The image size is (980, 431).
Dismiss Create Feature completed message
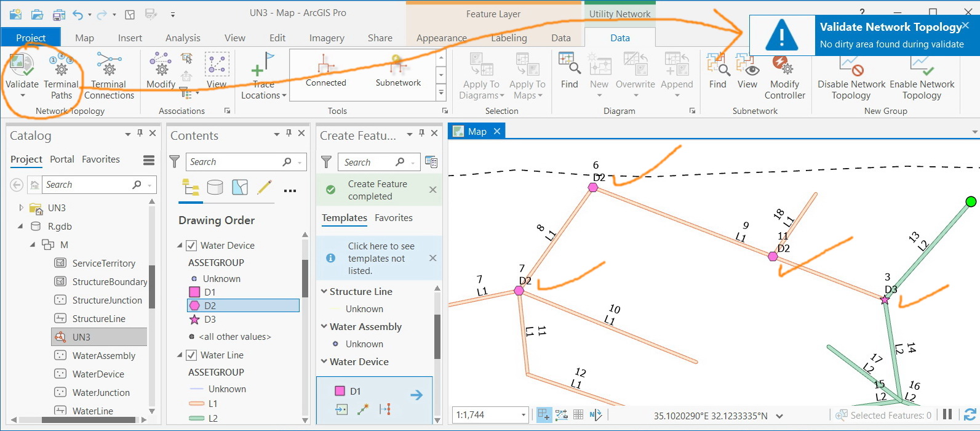432,190
